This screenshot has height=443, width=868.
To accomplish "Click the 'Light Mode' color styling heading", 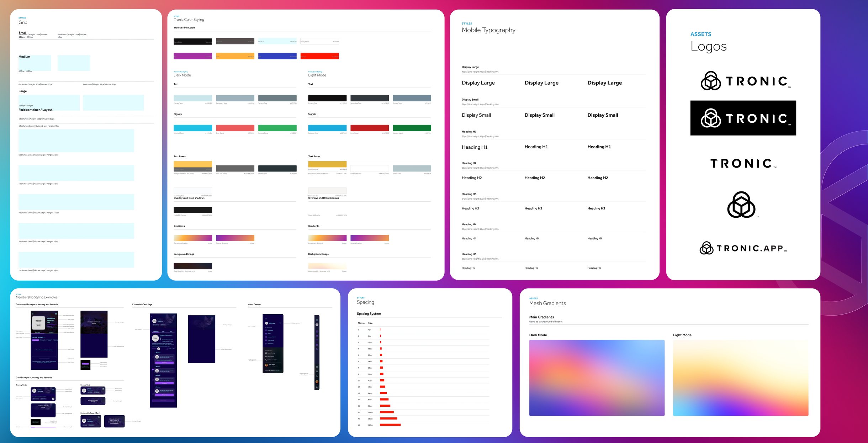I will 317,75.
